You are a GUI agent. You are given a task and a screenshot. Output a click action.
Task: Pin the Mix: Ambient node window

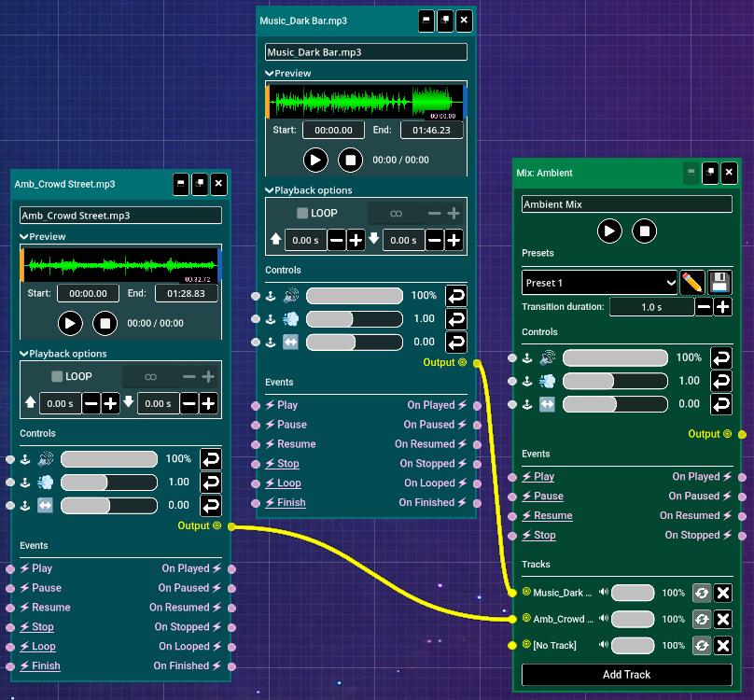pyautogui.click(x=710, y=173)
